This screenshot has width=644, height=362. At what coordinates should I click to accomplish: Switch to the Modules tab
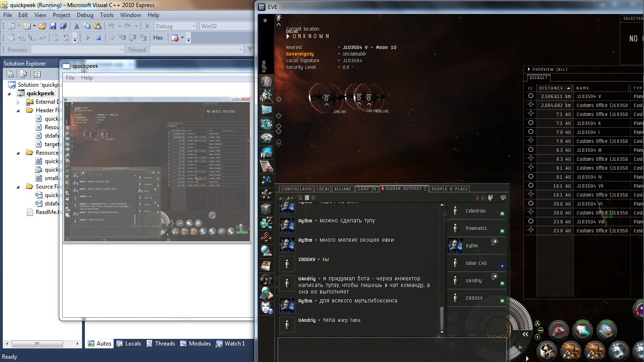point(195,344)
